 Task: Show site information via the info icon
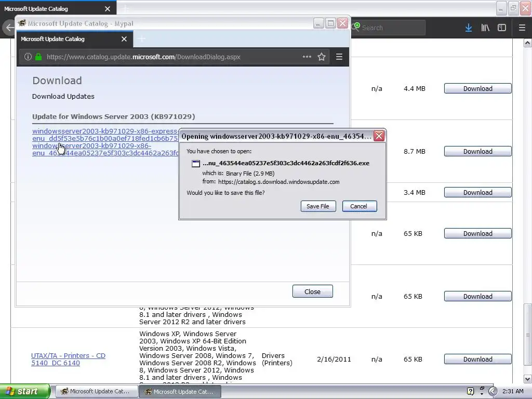(x=28, y=57)
